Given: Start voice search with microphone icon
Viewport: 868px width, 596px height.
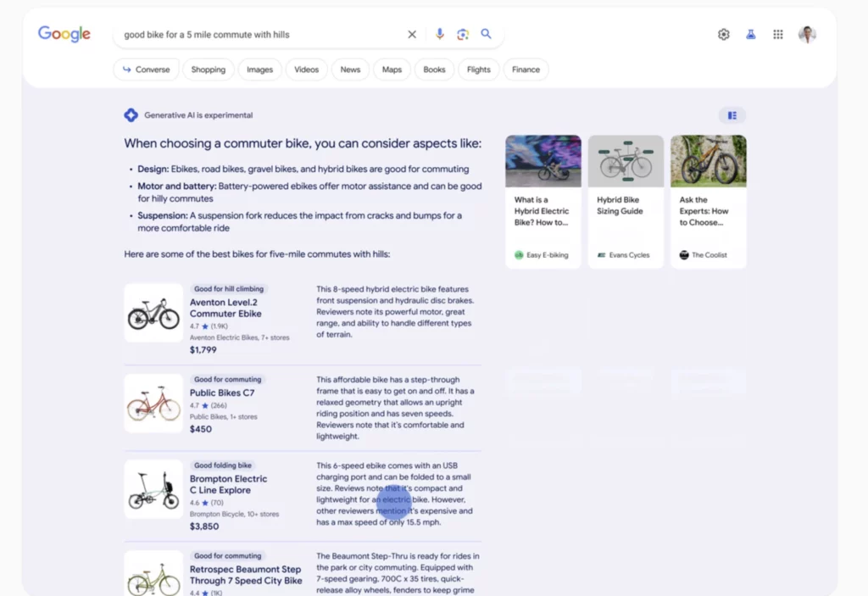Looking at the screenshot, I should coord(440,34).
